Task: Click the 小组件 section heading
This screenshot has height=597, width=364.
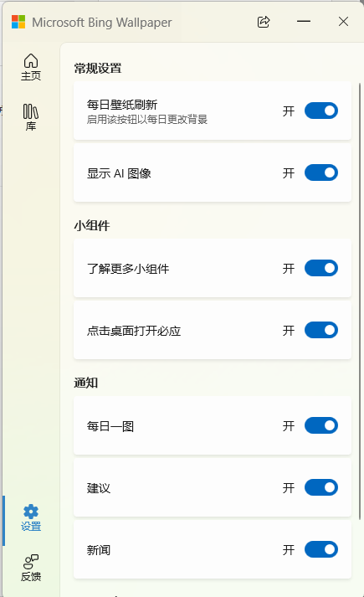Action: point(92,226)
